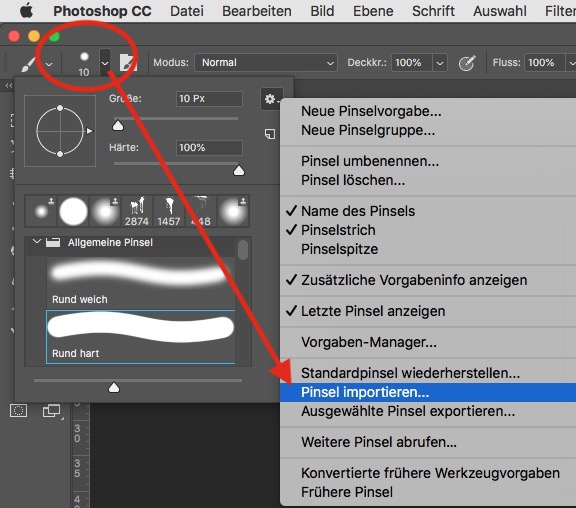Toggle Name des Pinsels option
This screenshot has width=576, height=508.
pyautogui.click(x=358, y=211)
